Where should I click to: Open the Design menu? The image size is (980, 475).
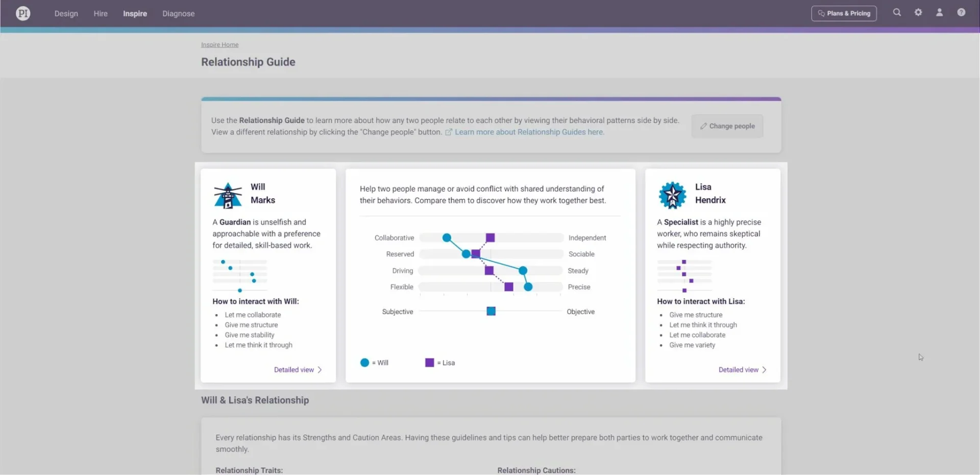pyautogui.click(x=66, y=14)
